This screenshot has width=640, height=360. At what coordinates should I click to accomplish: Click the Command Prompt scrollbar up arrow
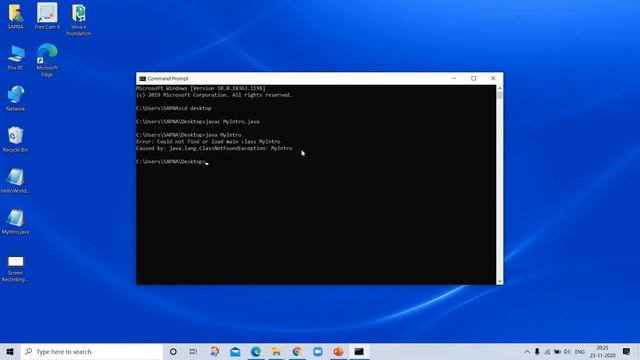click(x=500, y=88)
